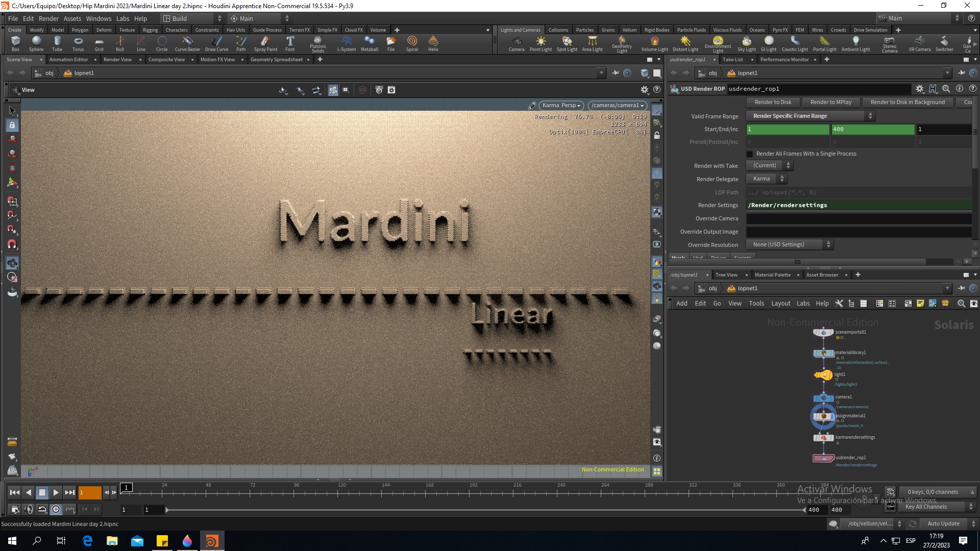Toggle pin on the parameter pane path
The width and height of the screenshot is (980, 551).
[x=961, y=73]
